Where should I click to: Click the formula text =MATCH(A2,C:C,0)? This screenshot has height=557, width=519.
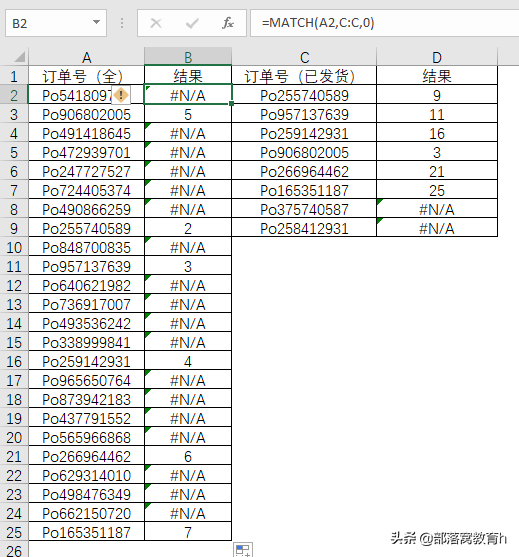coord(318,23)
